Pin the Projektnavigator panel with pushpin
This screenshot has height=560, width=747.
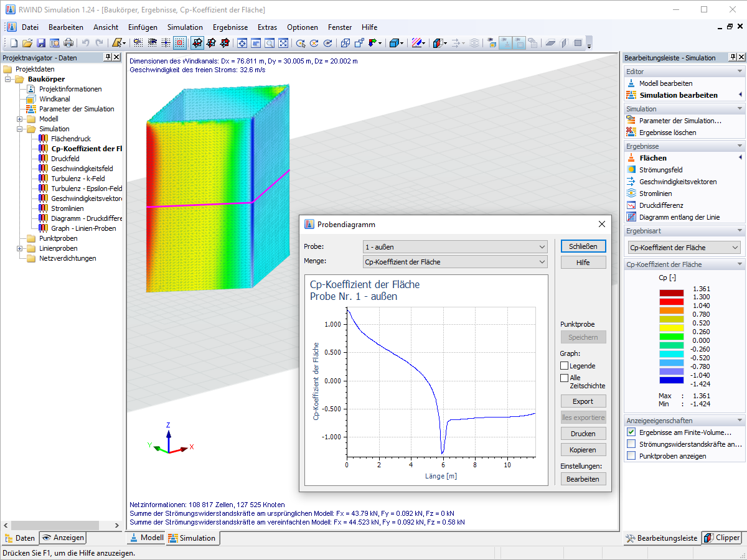pos(108,57)
